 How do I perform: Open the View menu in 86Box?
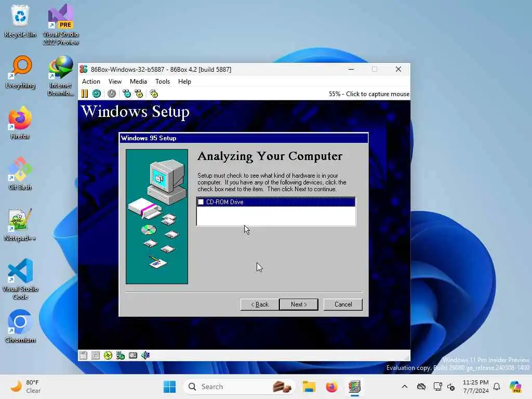point(115,82)
